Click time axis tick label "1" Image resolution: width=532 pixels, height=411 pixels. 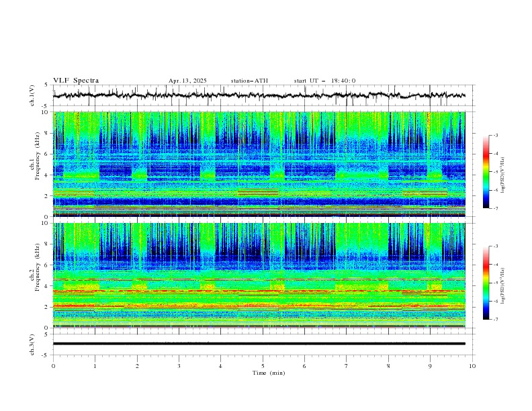coord(95,366)
